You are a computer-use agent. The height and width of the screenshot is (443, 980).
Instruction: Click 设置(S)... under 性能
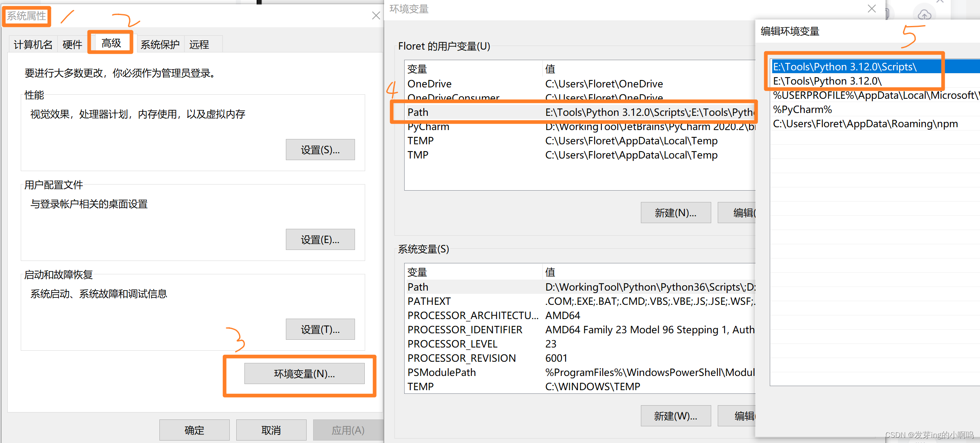pos(320,150)
